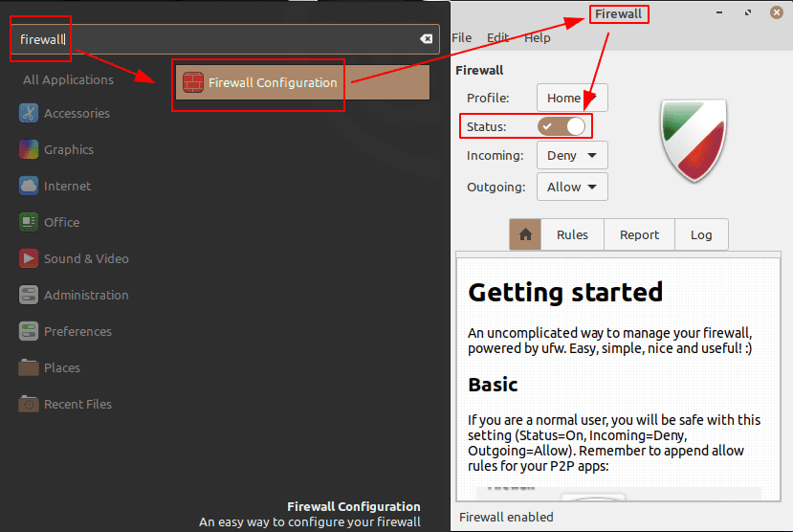Open the Internet category
Viewport: 793px width, 532px height.
click(55, 186)
